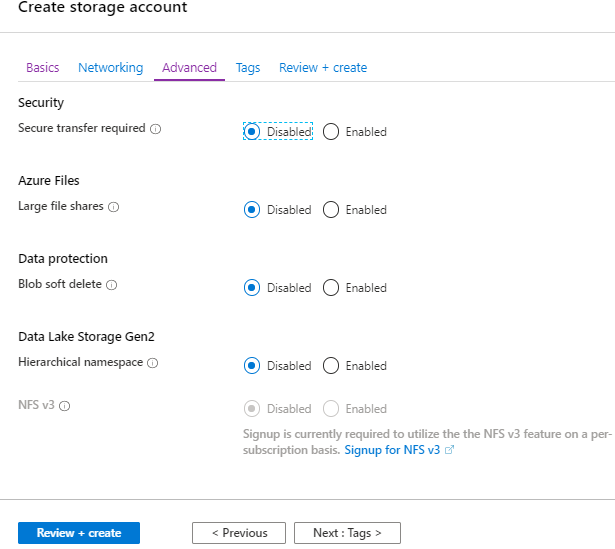Click the NFS v3 label
Image resolution: width=615 pixels, height=549 pixels.
pyautogui.click(x=36, y=405)
